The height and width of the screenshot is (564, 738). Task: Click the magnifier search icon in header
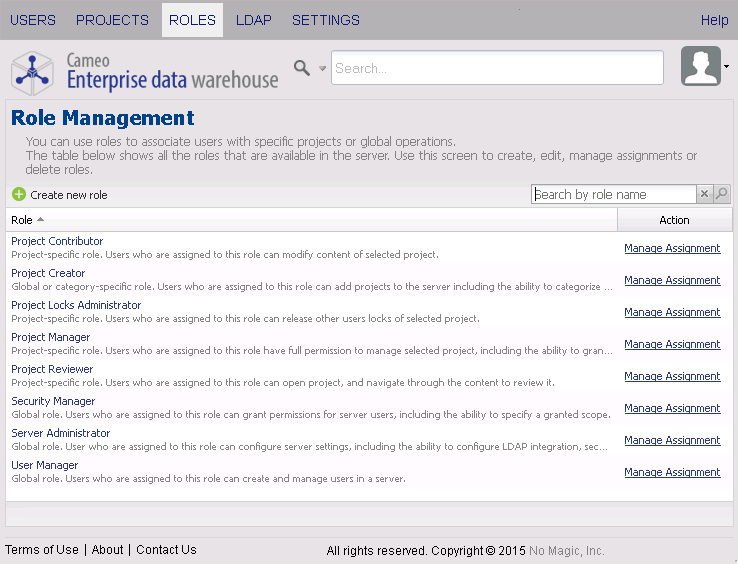click(302, 68)
